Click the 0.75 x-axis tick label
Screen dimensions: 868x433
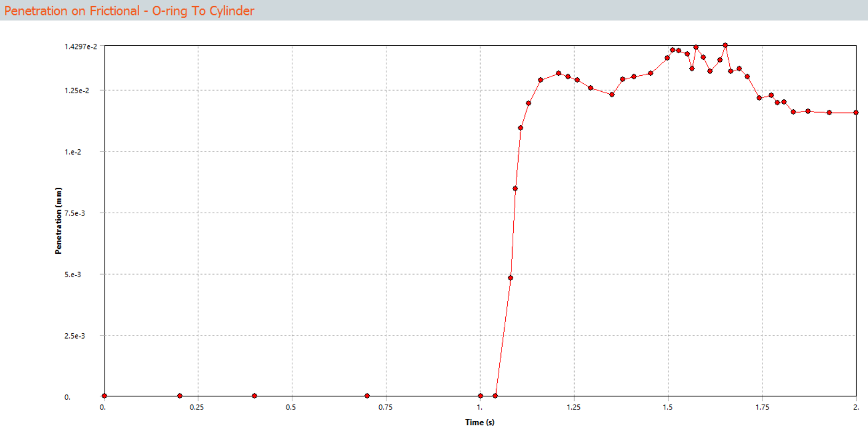pos(386,407)
